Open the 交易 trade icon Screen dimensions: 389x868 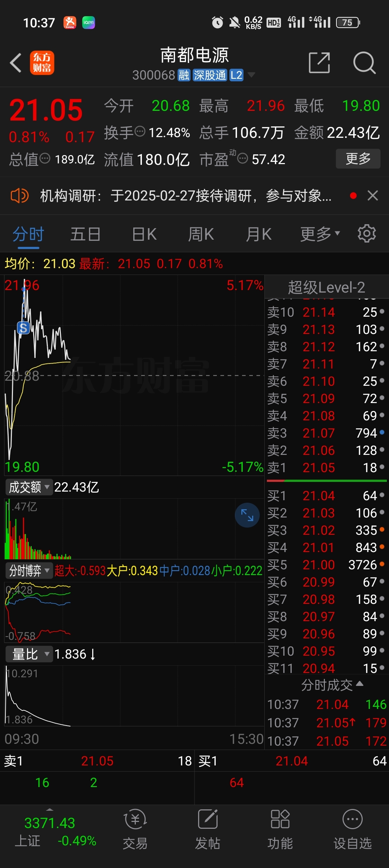point(135,829)
